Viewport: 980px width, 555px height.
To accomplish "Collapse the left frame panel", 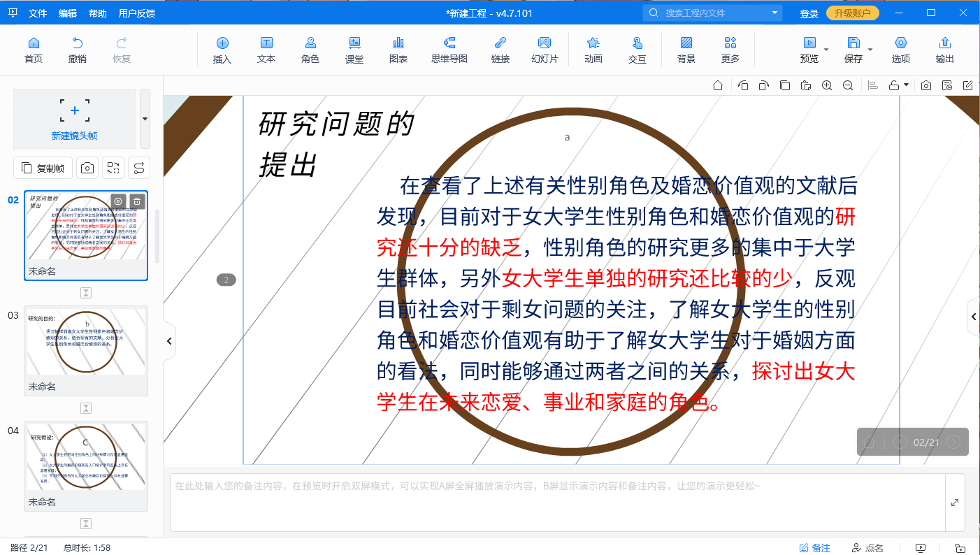I will (x=169, y=341).
